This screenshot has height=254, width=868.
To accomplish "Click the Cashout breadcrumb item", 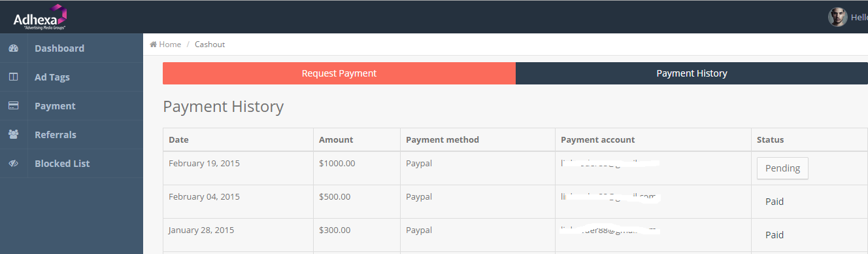I will [x=210, y=45].
